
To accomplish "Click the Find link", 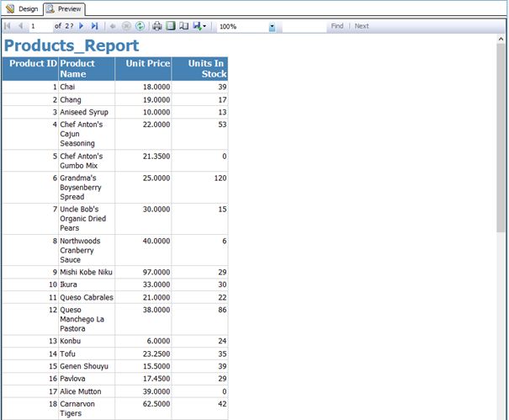I will [x=337, y=26].
